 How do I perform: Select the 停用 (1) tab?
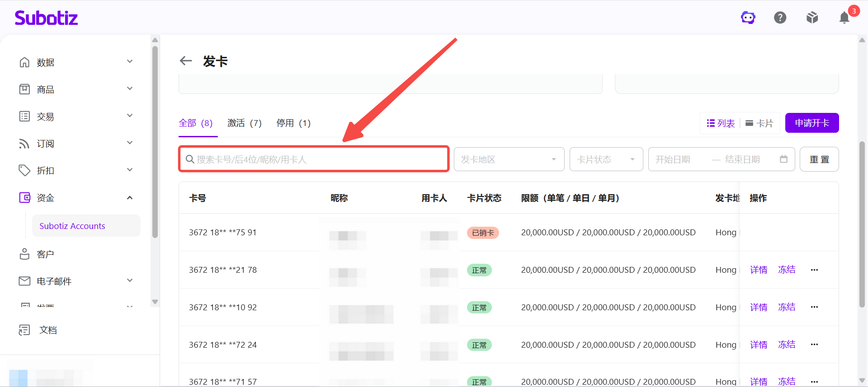(x=293, y=123)
